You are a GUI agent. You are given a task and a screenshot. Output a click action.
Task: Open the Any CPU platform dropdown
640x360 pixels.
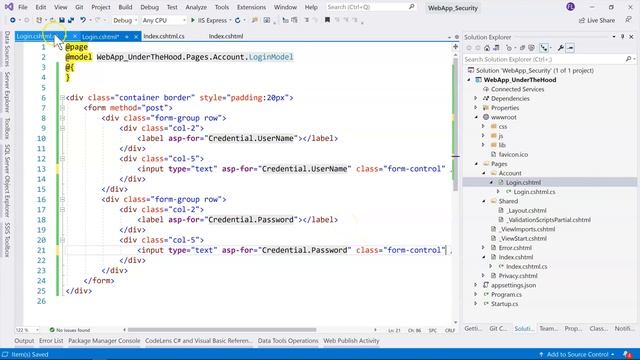(x=163, y=20)
